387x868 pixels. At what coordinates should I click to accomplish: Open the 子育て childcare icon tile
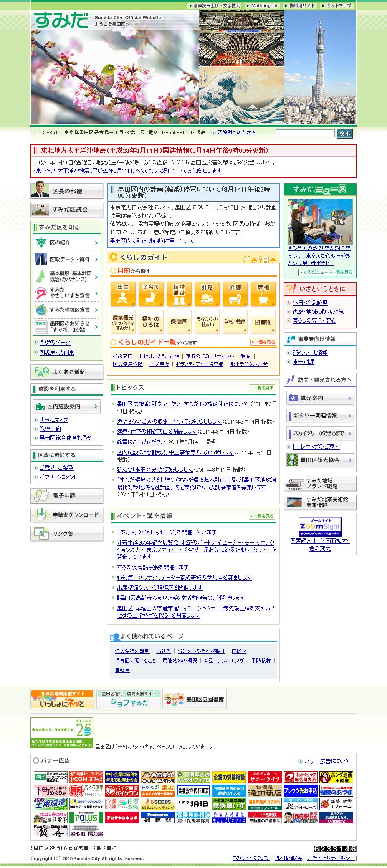click(x=151, y=294)
